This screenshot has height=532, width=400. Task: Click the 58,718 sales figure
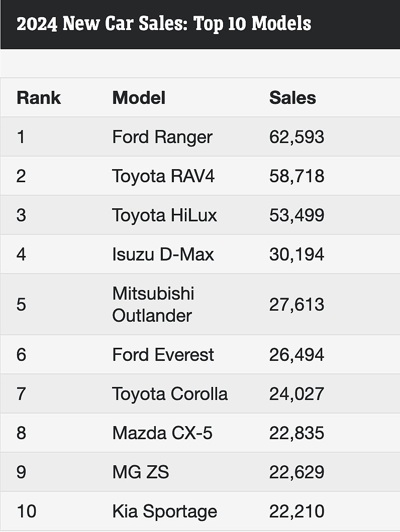click(296, 176)
